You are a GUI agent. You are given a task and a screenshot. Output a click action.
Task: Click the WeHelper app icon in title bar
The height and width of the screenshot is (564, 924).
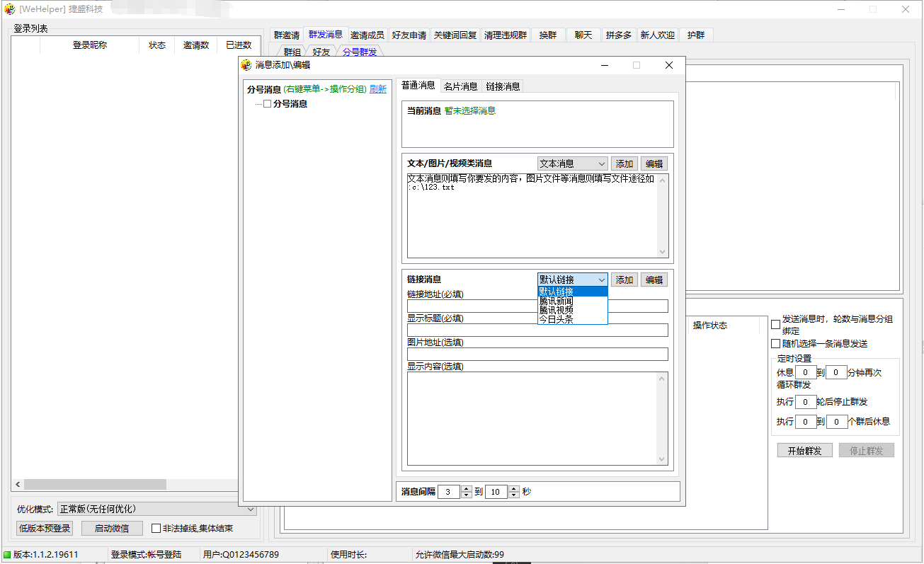tap(10, 9)
